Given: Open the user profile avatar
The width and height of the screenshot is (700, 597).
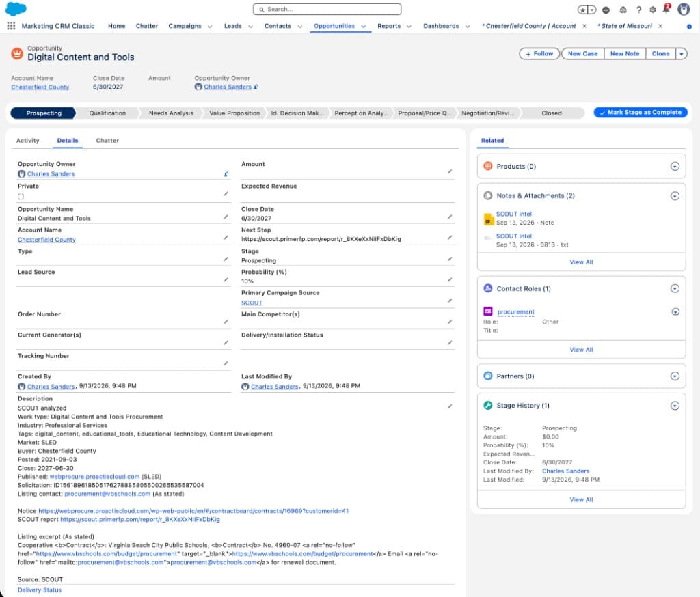Looking at the screenshot, I should tap(684, 9).
